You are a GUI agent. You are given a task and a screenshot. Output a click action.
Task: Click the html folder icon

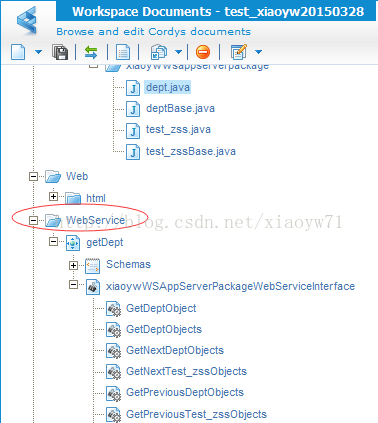pyautogui.click(x=73, y=198)
